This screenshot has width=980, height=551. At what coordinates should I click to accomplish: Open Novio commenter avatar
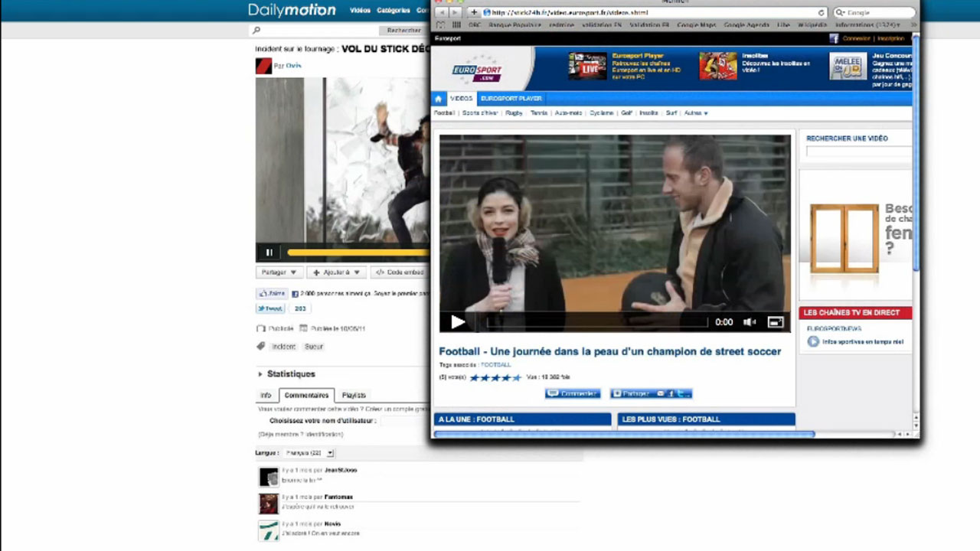[x=269, y=530]
